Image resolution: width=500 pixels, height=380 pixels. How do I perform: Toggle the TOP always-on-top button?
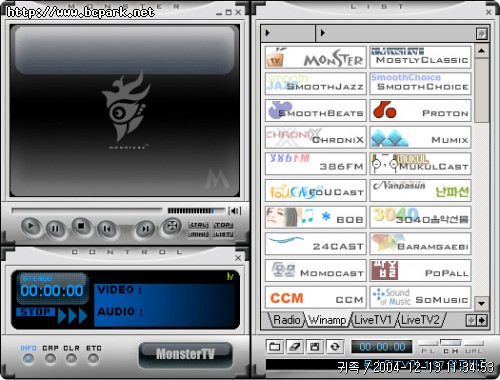pos(223,225)
